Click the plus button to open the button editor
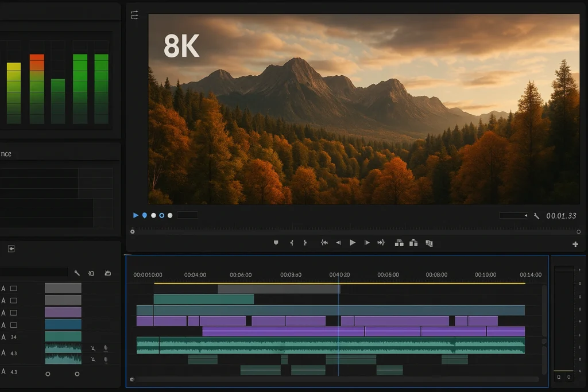 [575, 243]
